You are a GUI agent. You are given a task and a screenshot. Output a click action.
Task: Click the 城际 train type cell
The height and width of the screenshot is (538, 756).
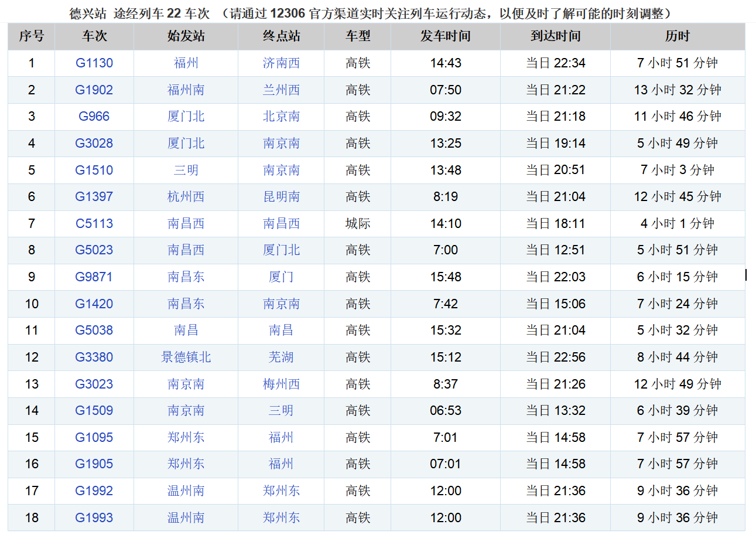pyautogui.click(x=358, y=223)
